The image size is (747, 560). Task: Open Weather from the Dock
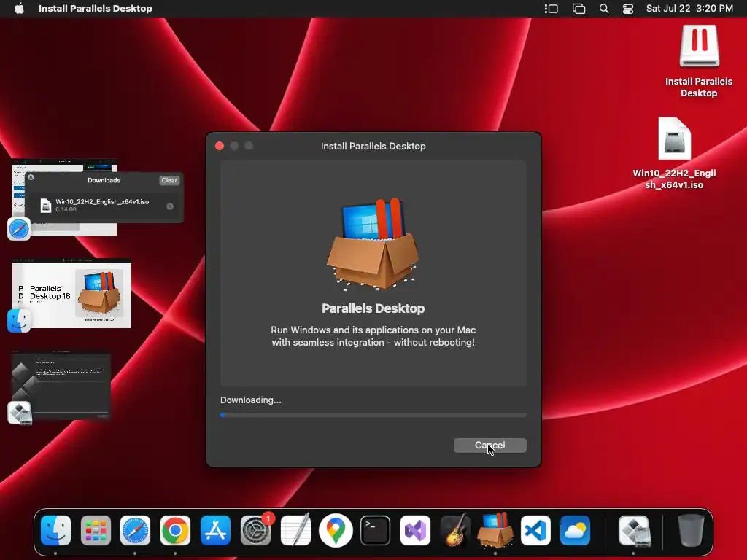[x=575, y=531]
